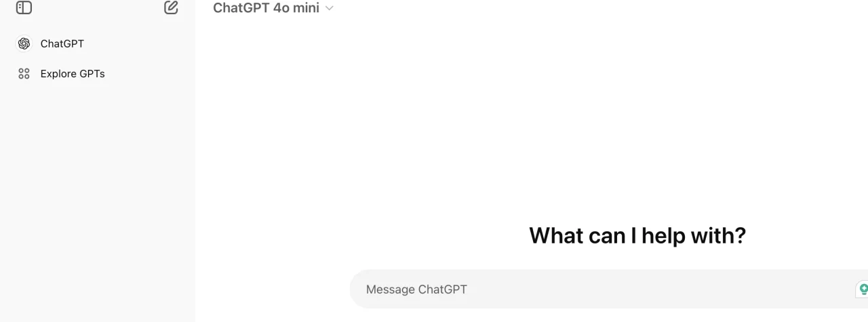
Task: Click the ChatGPT logo icon in sidebar
Action: (x=24, y=43)
